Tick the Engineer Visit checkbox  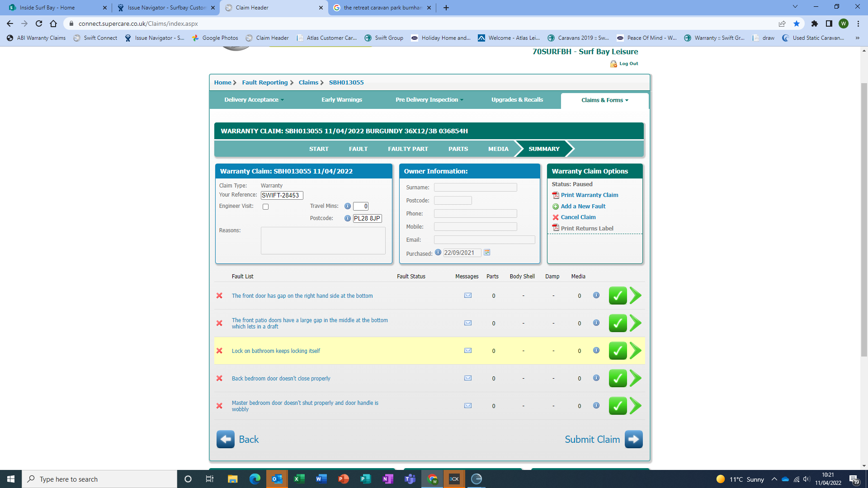click(x=266, y=206)
